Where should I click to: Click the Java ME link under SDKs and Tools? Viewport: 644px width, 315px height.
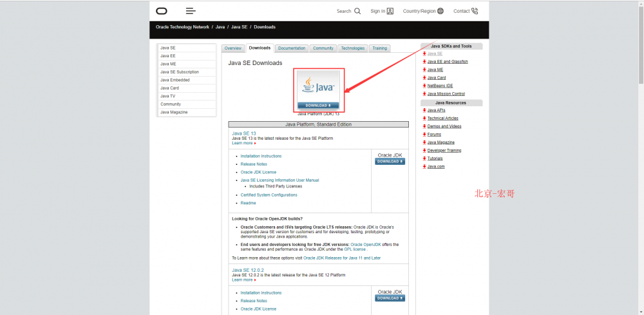(435, 70)
